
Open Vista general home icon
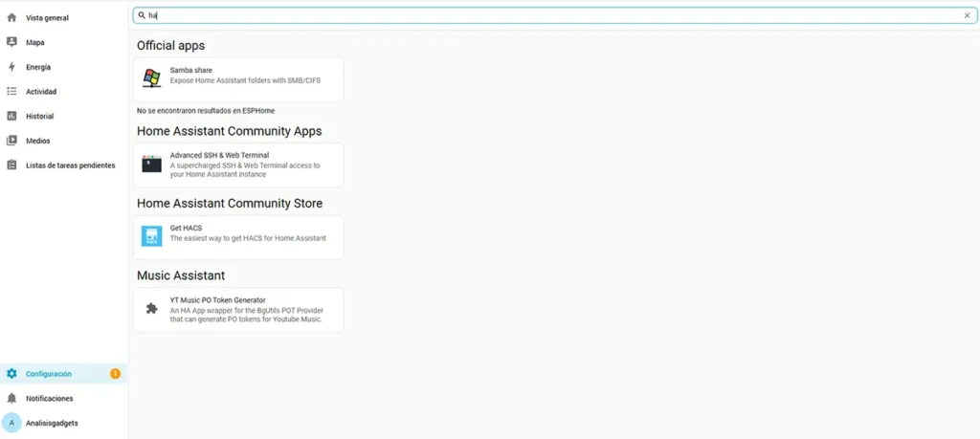click(11, 18)
